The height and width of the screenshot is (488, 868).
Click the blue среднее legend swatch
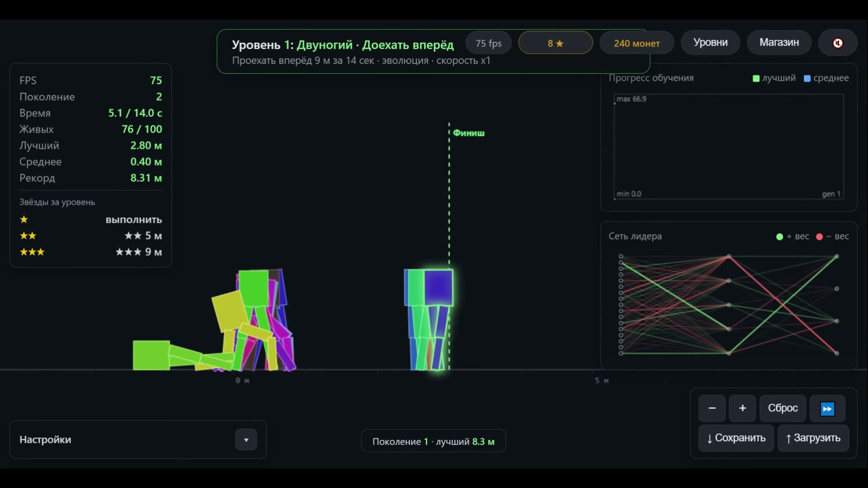point(807,78)
